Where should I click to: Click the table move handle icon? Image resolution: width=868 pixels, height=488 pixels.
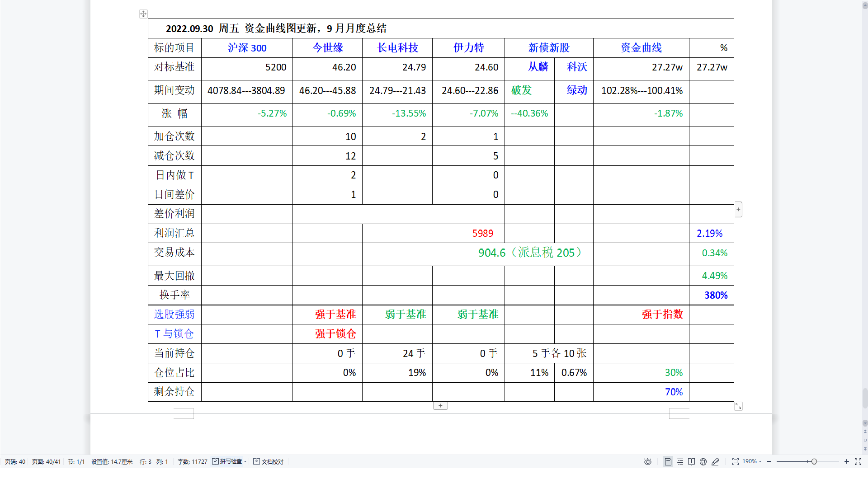pos(143,14)
